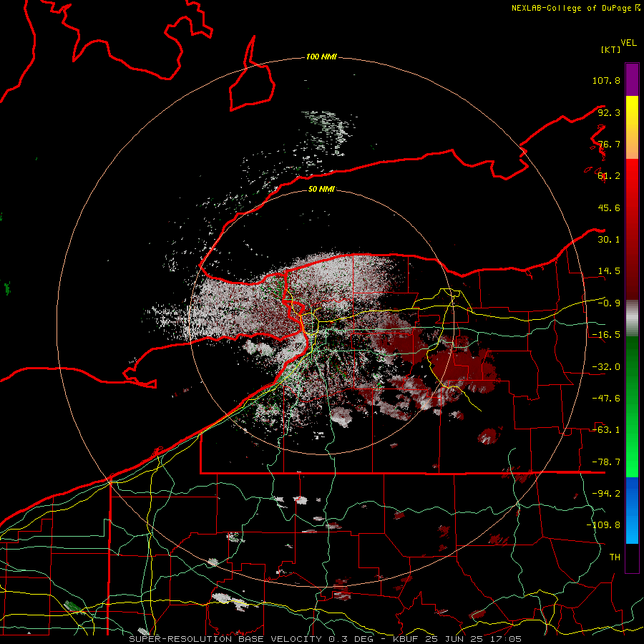Click the bright green segment of the color bar
Image resolution: width=644 pixels, height=644 pixels.
[632, 406]
